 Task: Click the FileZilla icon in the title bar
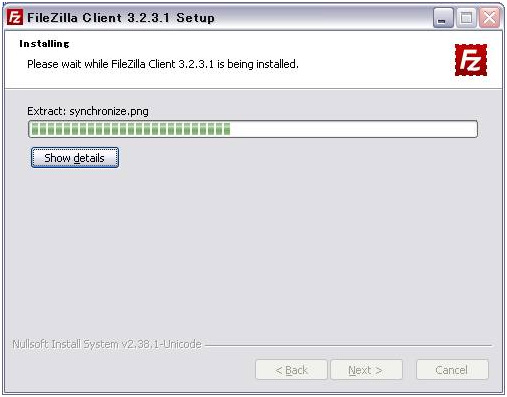click(15, 17)
